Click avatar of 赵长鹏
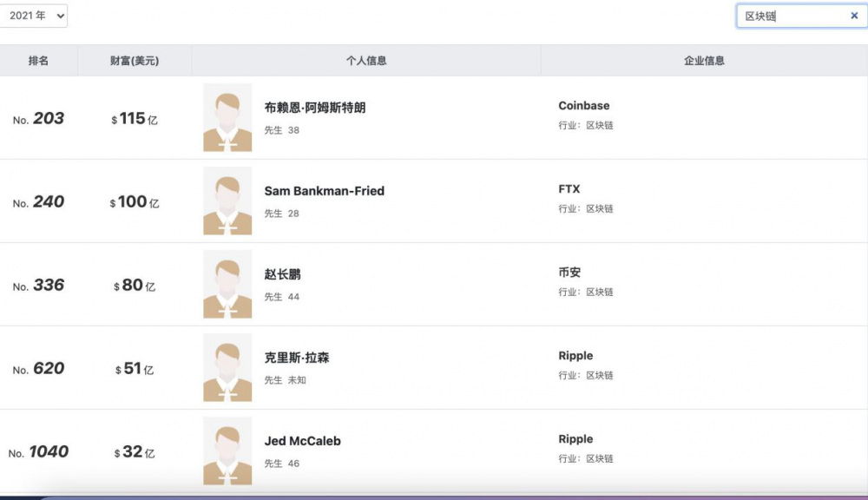The image size is (868, 500). pyautogui.click(x=227, y=284)
